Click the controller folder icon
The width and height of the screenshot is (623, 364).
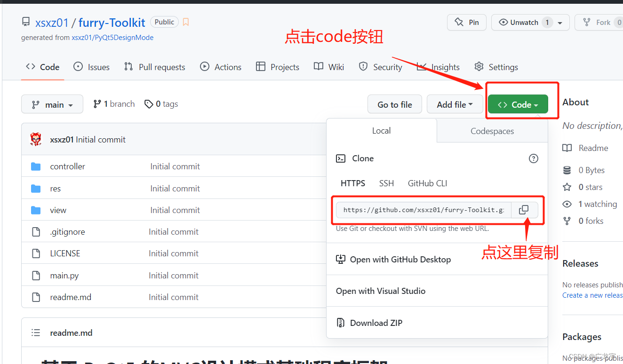(x=36, y=166)
